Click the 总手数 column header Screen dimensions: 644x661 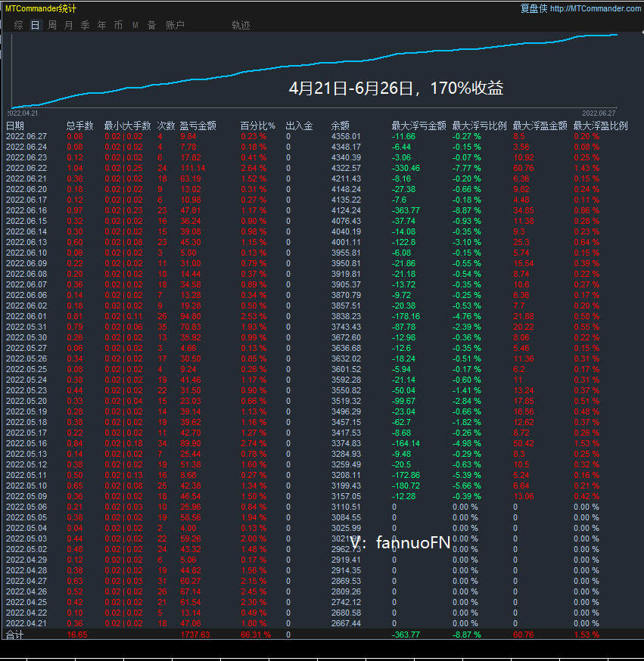pos(79,126)
